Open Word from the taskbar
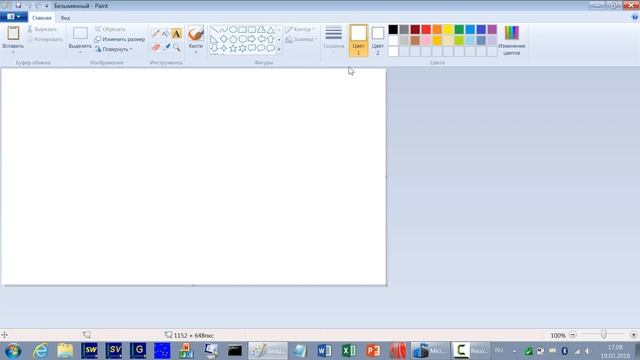 (324, 351)
